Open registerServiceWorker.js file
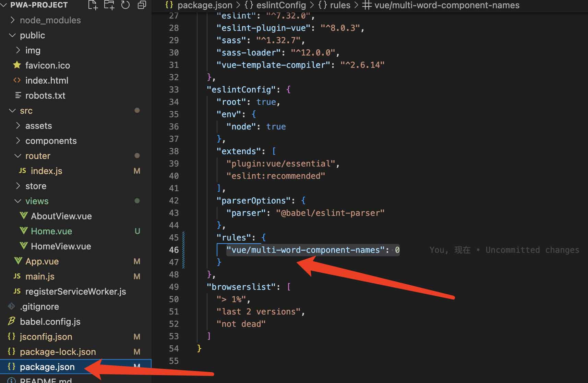Screen dimensions: 588x383 [x=75, y=292]
